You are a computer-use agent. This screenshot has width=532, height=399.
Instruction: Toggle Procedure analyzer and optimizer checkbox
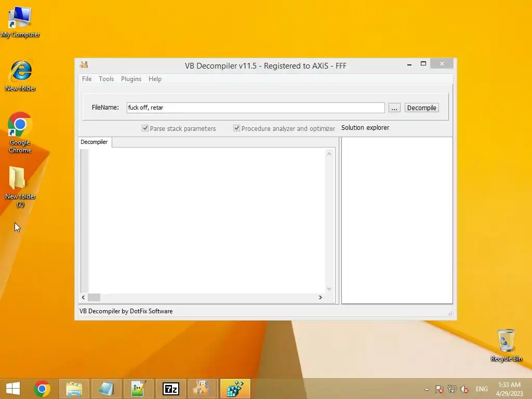[x=236, y=128]
